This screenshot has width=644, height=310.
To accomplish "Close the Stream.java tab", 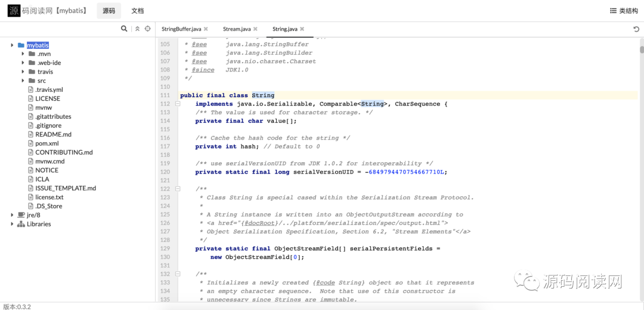I will pos(255,29).
